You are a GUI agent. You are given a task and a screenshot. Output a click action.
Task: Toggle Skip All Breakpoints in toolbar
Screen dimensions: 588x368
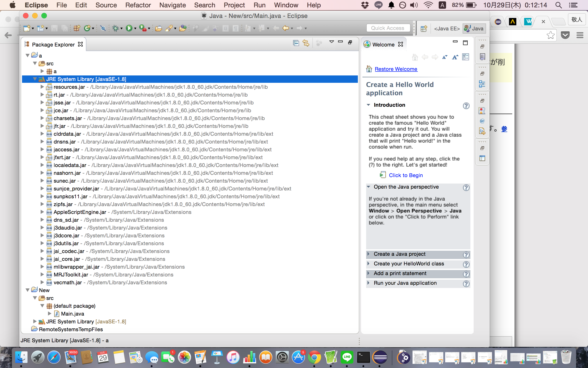(x=103, y=28)
